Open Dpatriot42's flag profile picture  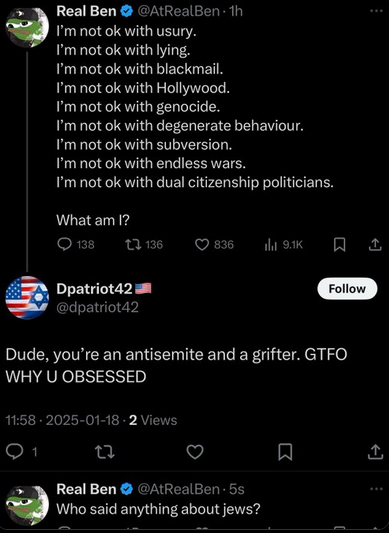[x=27, y=298]
